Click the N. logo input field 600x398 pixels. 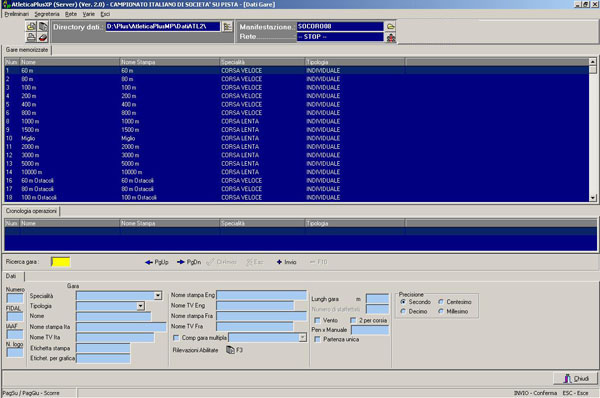15,352
